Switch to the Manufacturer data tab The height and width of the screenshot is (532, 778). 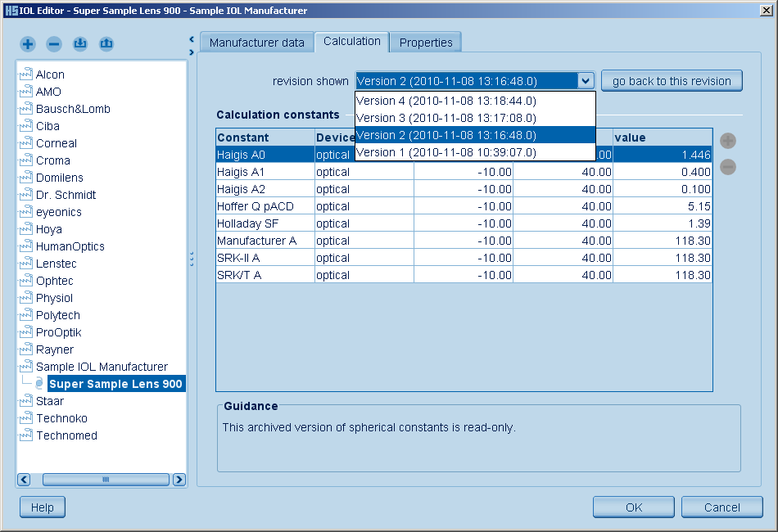pyautogui.click(x=256, y=43)
